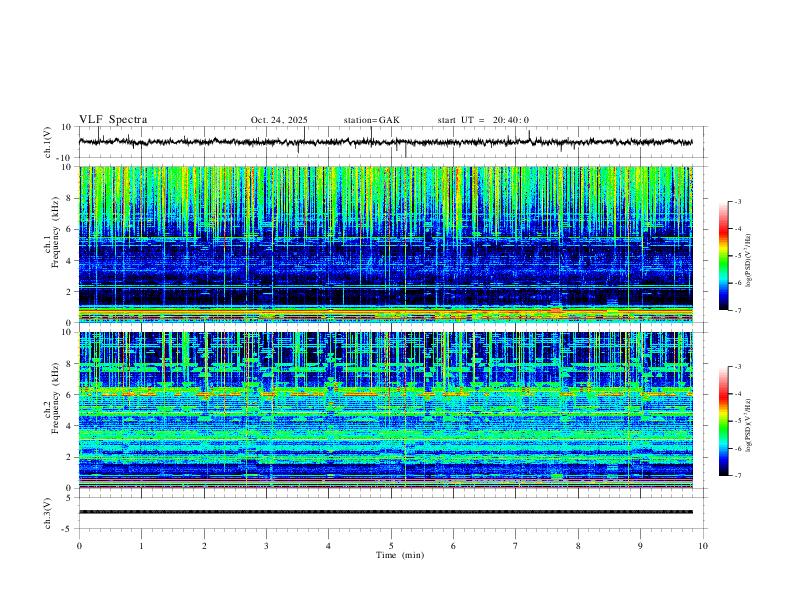Select the ch.3 black signal trace
Viewport: 792px width, 612px height.
(x=386, y=512)
